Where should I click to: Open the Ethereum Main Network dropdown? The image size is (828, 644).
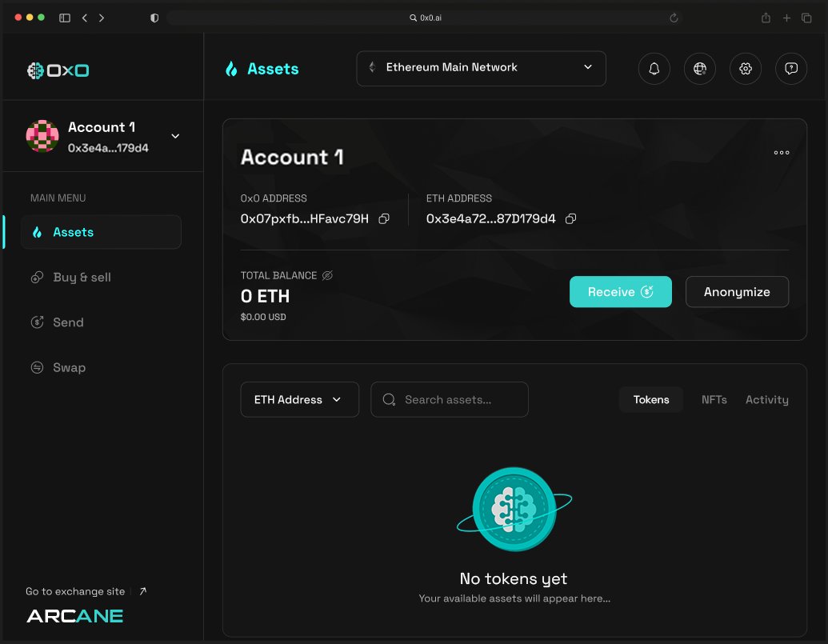pos(480,69)
